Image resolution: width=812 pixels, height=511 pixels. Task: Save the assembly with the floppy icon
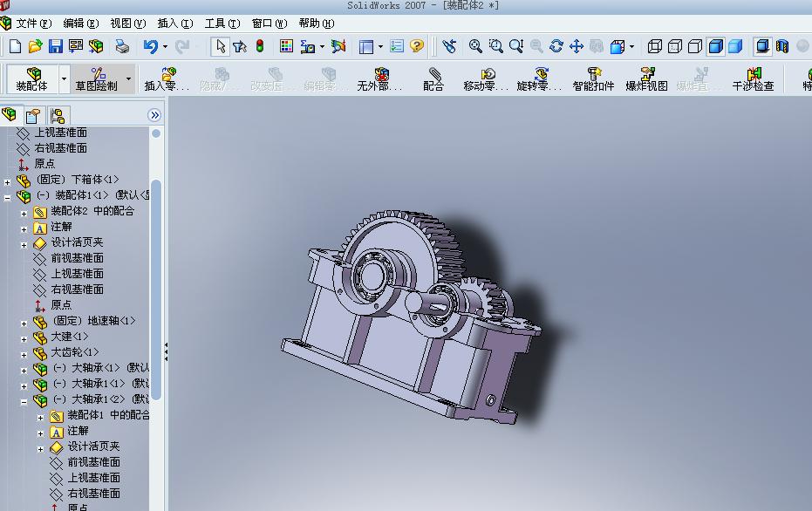56,46
